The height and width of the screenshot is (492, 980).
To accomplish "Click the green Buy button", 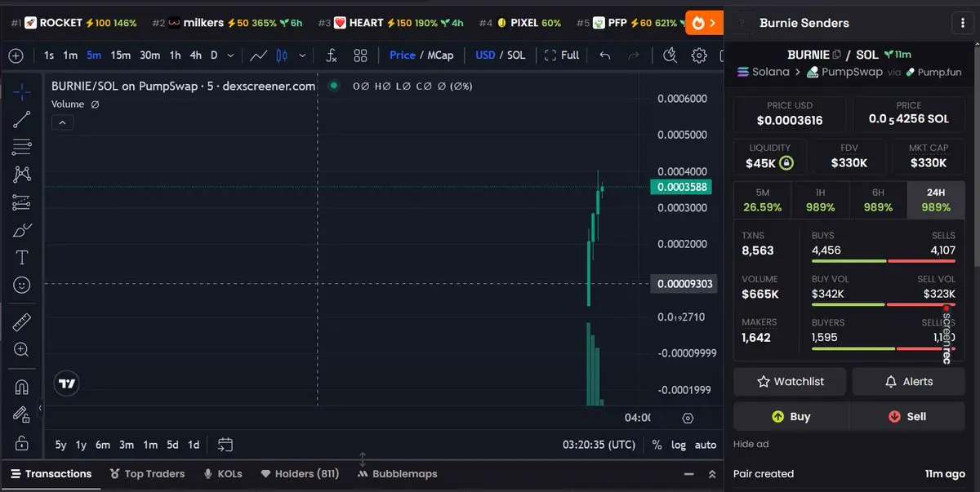I will point(791,416).
